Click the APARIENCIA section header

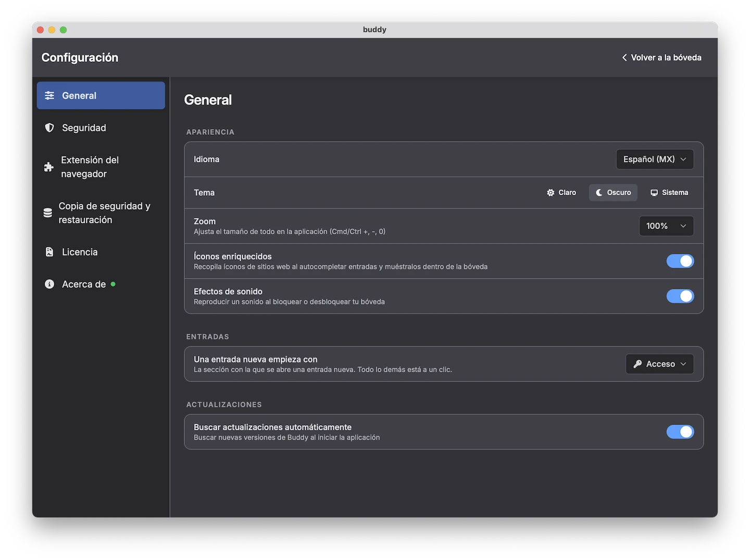[x=210, y=132]
